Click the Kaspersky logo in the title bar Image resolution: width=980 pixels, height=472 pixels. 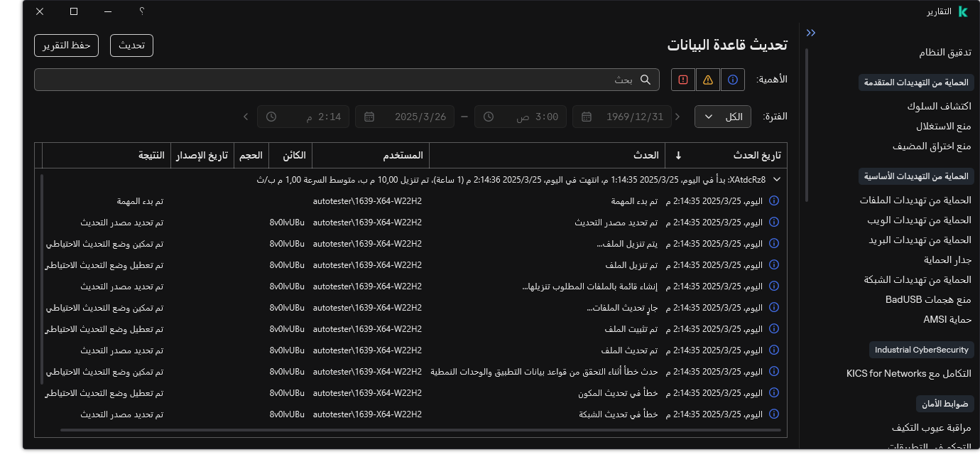coord(963,11)
